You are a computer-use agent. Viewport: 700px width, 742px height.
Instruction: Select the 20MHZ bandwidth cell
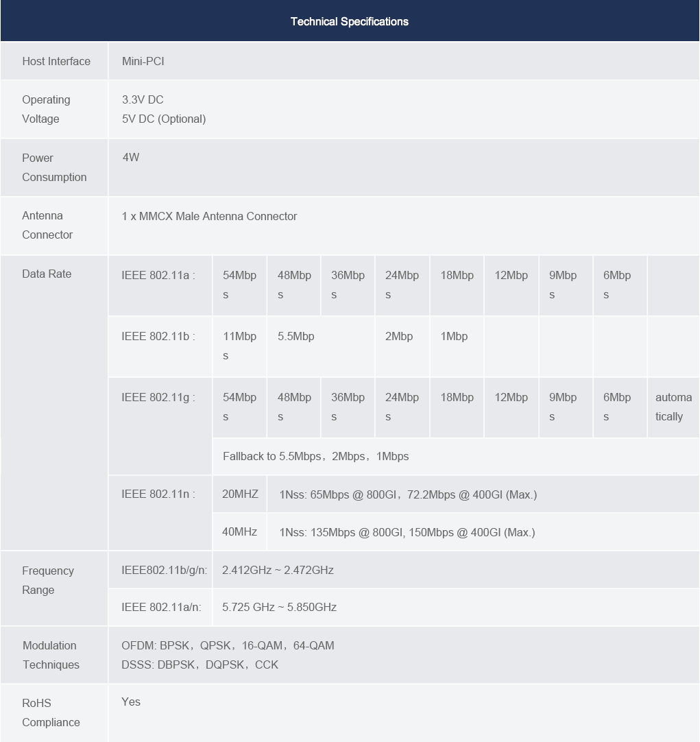pos(239,494)
